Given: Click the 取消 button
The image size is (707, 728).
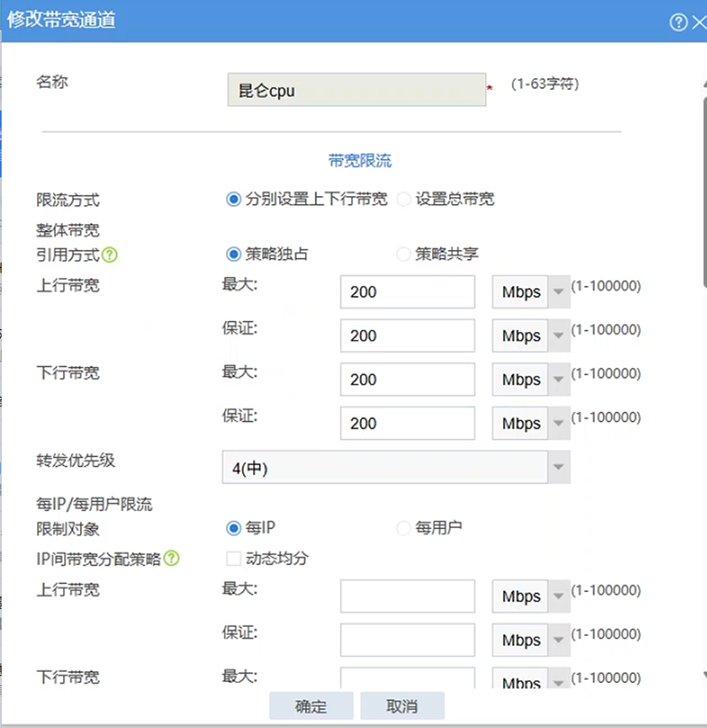Looking at the screenshot, I should (402, 706).
